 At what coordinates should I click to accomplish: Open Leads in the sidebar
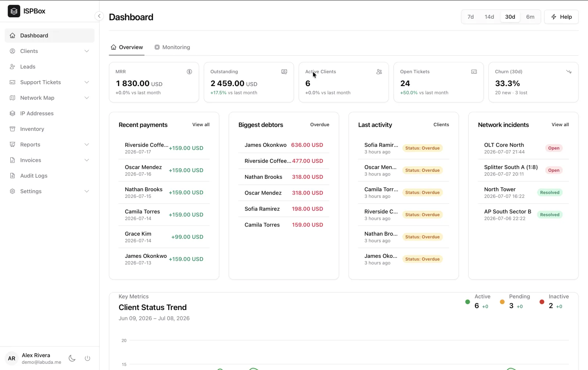point(50,67)
